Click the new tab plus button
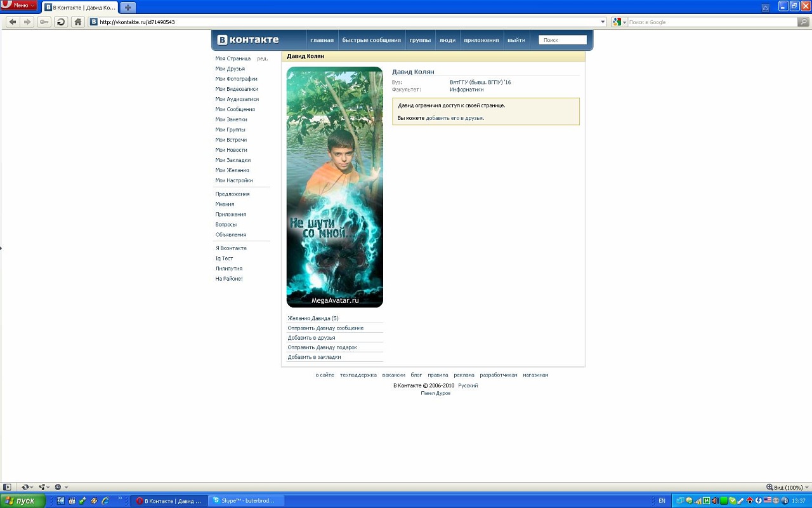 128,8
